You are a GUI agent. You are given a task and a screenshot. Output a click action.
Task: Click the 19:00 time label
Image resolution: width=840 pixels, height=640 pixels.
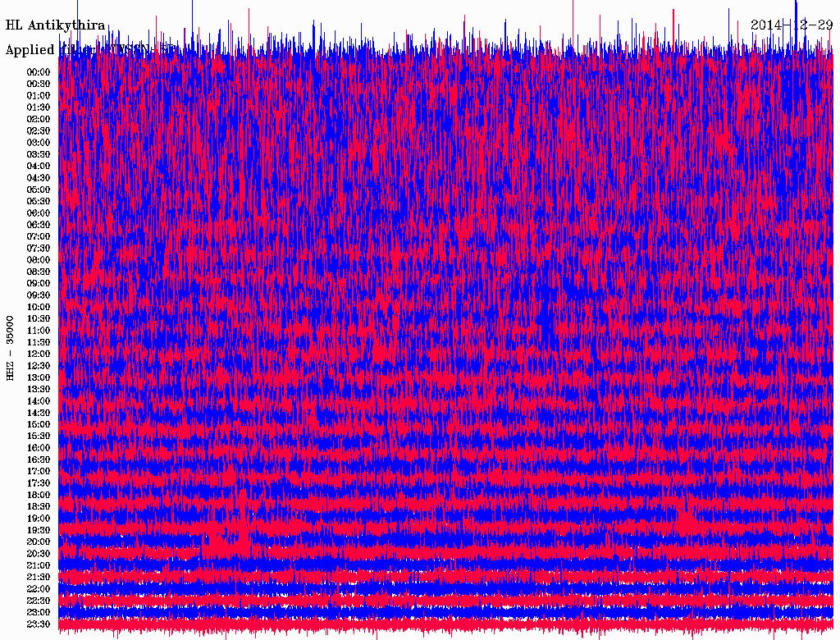point(39,519)
